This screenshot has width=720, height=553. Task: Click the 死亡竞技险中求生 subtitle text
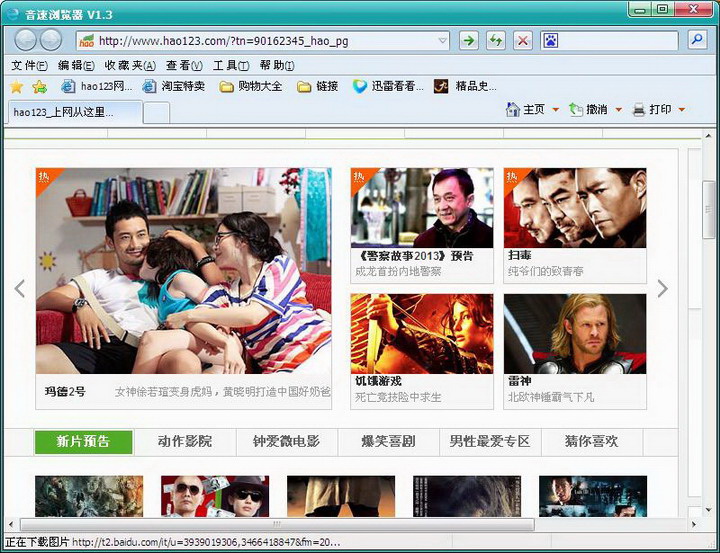point(398,397)
